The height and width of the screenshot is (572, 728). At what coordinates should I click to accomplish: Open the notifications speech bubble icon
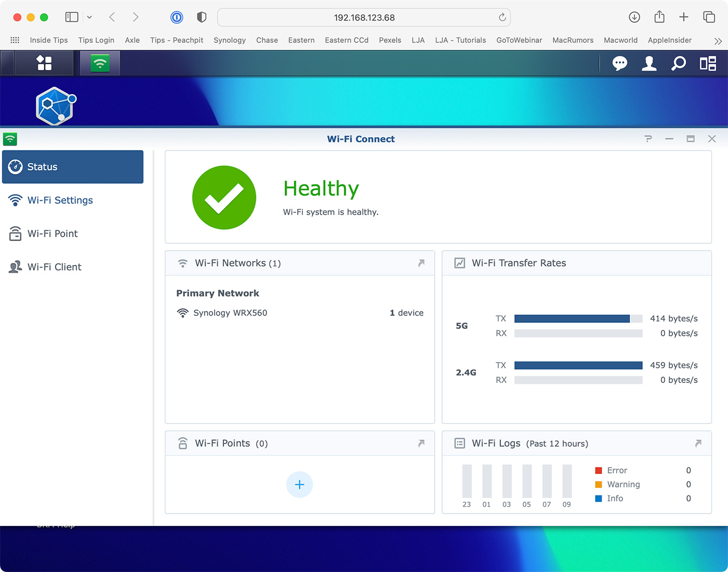[619, 64]
